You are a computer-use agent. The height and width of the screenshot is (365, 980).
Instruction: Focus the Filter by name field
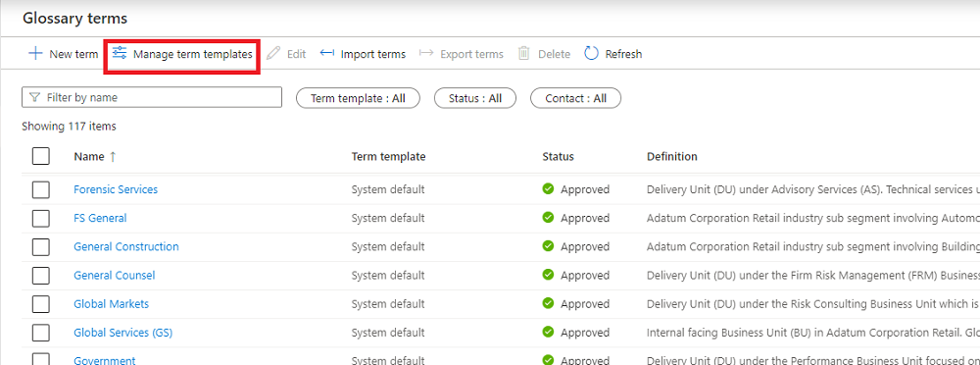click(152, 98)
